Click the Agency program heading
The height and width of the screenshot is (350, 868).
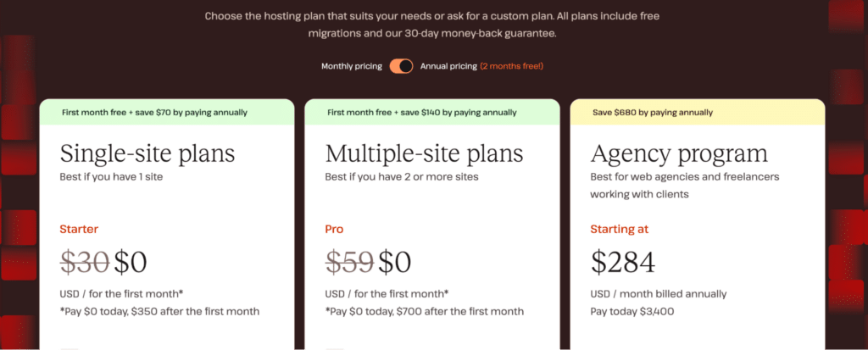point(679,153)
